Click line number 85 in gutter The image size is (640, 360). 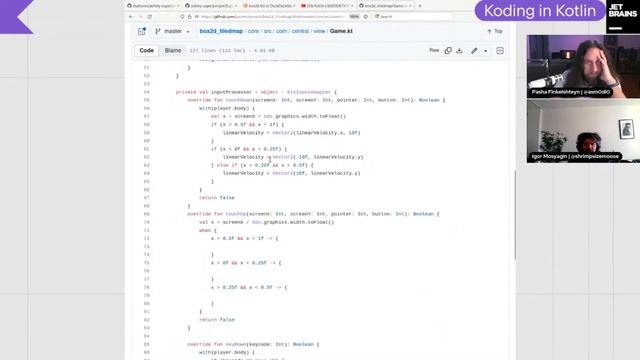(147, 344)
